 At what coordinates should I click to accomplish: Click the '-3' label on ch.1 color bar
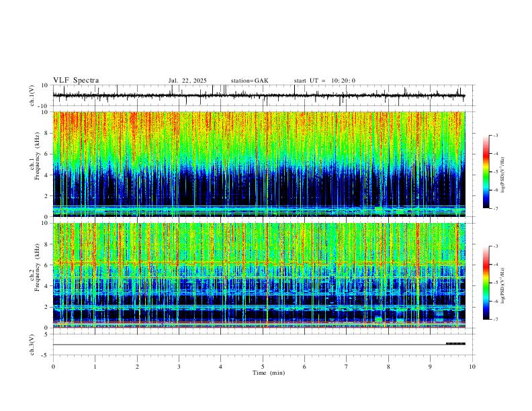tap(495, 135)
